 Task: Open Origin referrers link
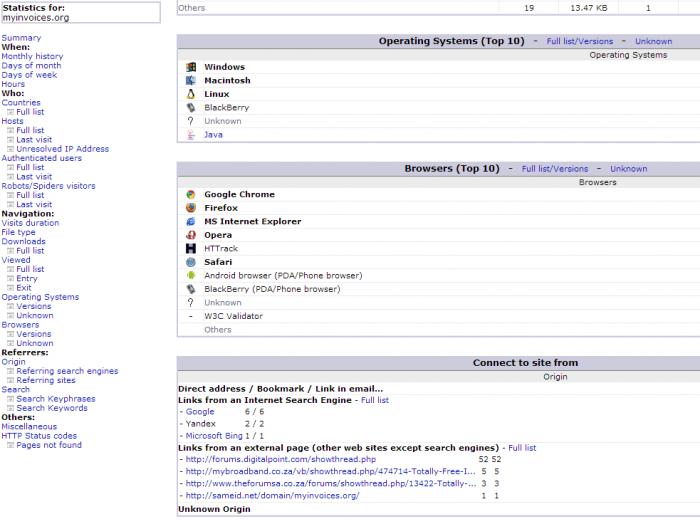point(13,362)
